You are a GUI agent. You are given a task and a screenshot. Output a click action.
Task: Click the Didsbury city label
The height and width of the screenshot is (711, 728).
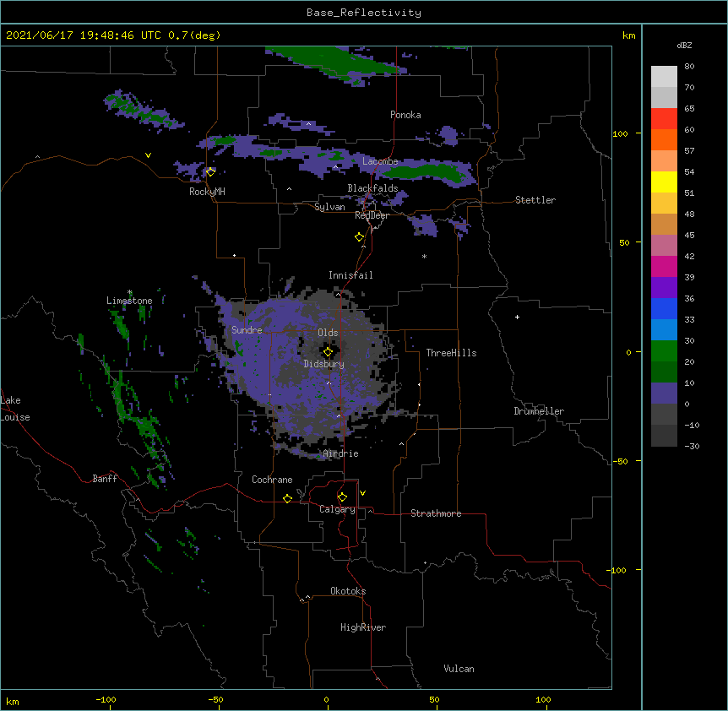click(324, 364)
